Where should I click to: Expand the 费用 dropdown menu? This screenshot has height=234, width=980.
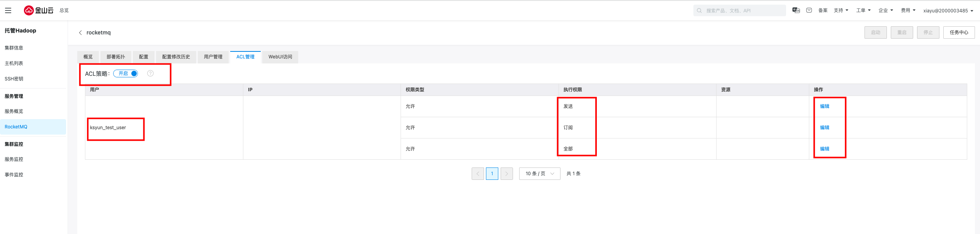pos(908,10)
